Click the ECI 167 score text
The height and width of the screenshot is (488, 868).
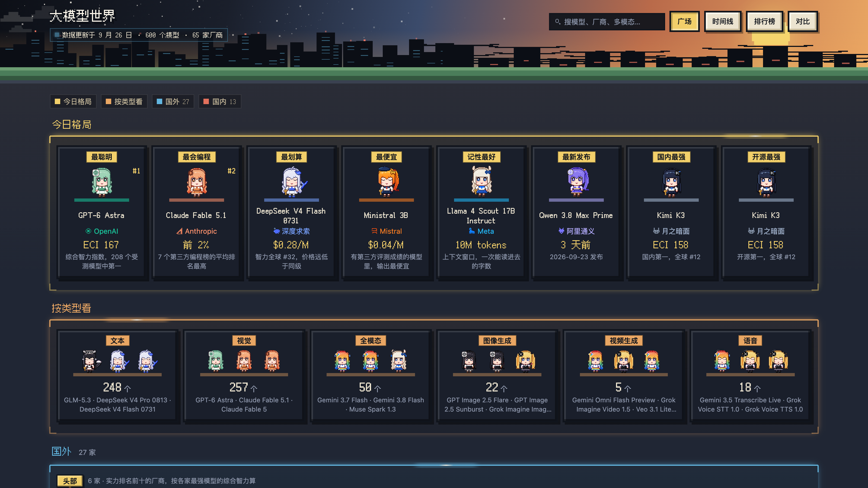point(101,245)
